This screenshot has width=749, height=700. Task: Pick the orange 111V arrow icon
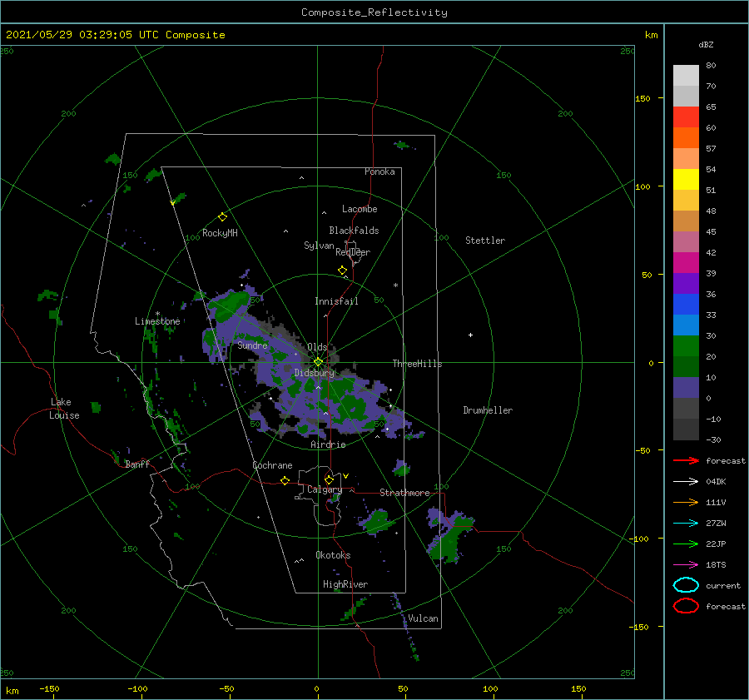point(686,502)
